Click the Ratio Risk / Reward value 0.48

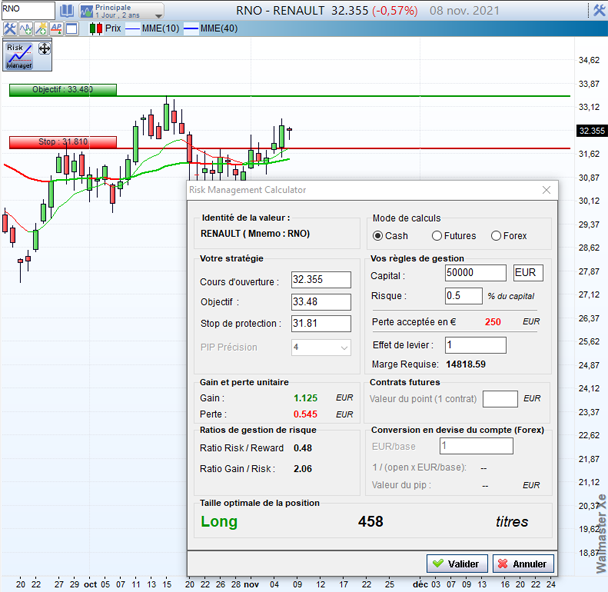click(x=303, y=448)
